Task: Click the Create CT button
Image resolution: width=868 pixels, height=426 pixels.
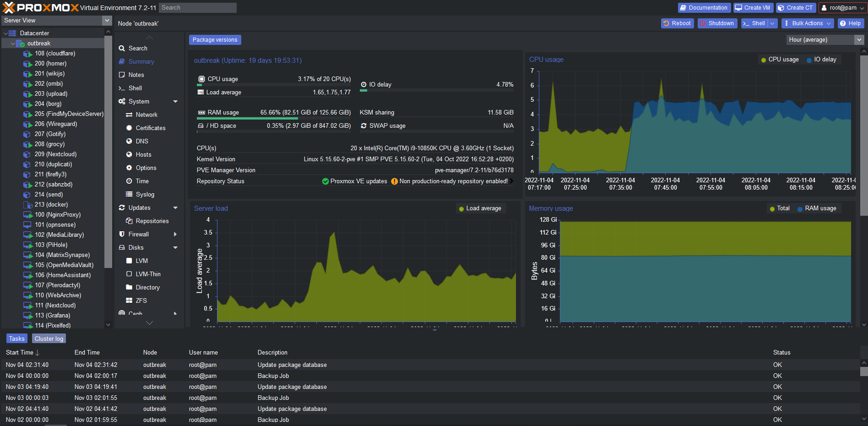Action: pyautogui.click(x=796, y=8)
